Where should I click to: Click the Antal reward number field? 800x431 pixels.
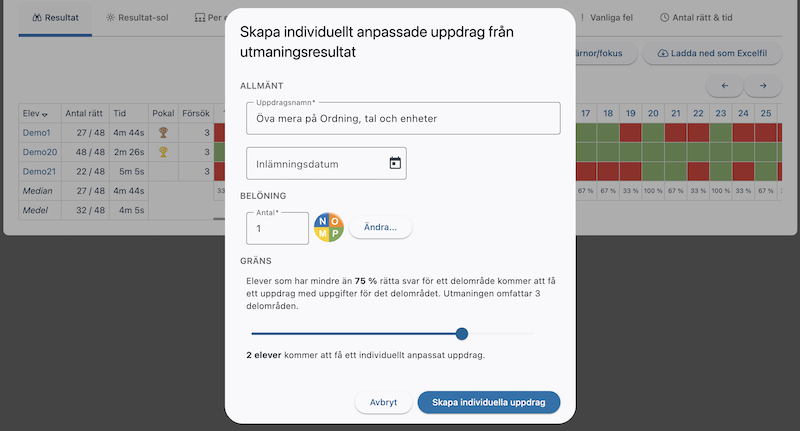[277, 228]
